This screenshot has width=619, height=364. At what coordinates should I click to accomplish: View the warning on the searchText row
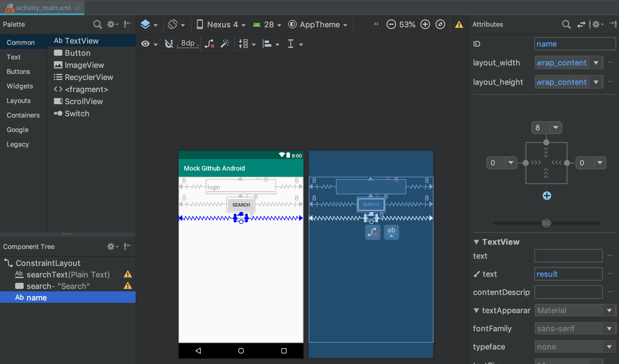128,274
